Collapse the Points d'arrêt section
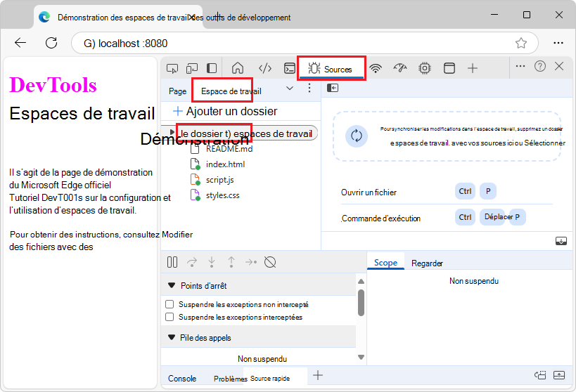The height and width of the screenshot is (392, 576). coord(172,285)
